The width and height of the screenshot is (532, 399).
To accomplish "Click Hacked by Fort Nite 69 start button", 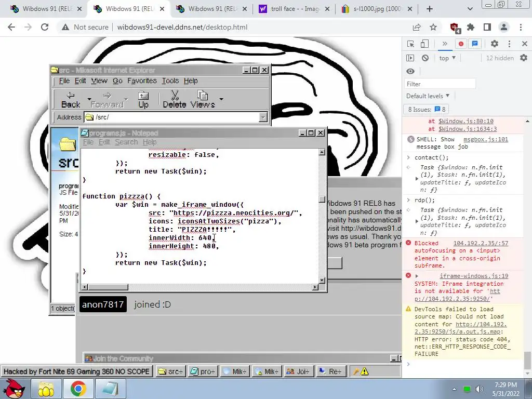I will 77,371.
